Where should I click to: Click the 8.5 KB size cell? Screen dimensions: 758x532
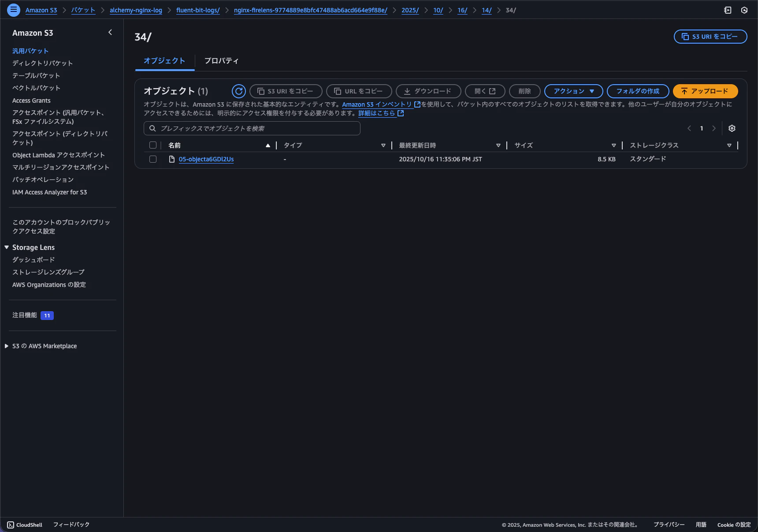(x=606, y=159)
